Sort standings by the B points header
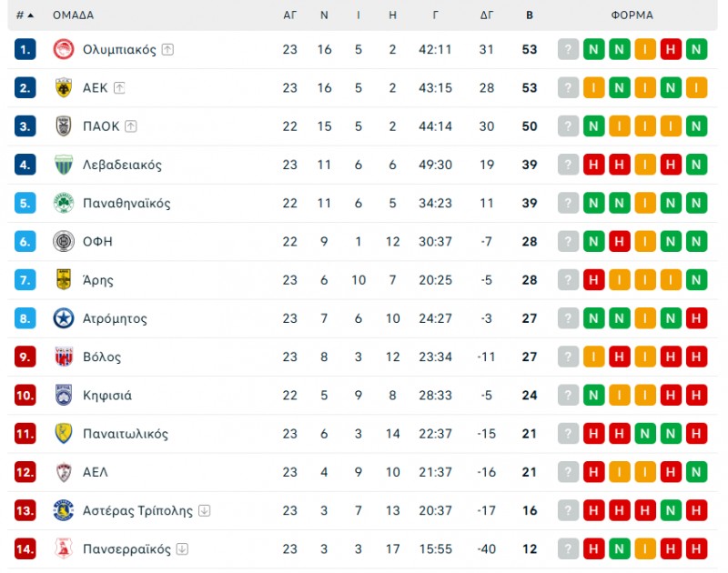The width and height of the screenshot is (728, 573). coord(530,15)
